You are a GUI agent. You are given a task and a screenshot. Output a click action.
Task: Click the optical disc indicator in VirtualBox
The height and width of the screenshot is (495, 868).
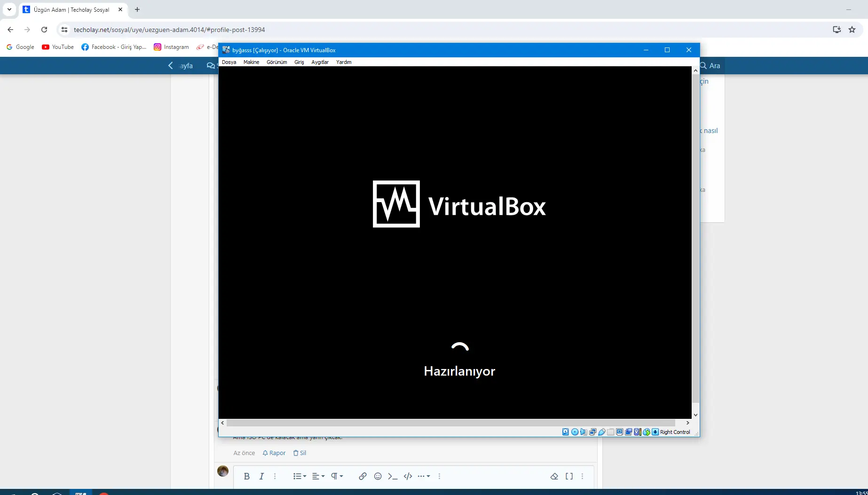[x=575, y=432]
